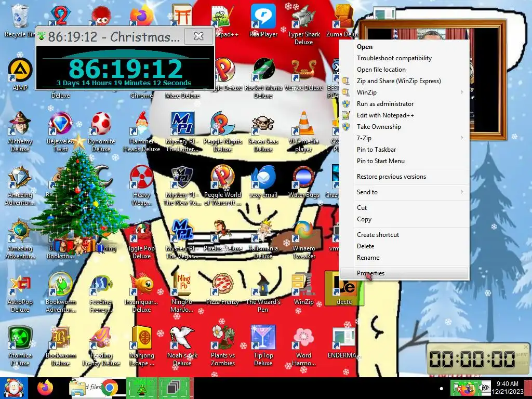Open the Santa Start button
Screen dimensions: 532x399
click(14, 388)
